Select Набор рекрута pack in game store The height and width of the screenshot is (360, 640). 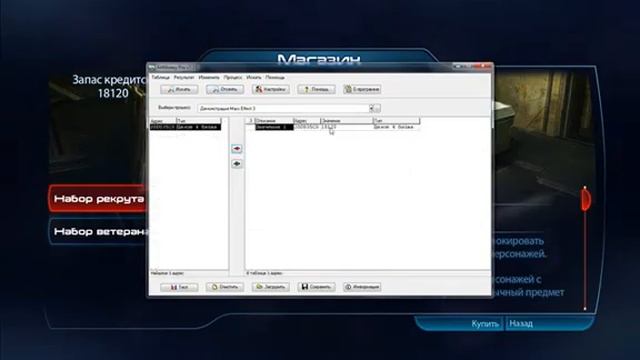pos(98,199)
